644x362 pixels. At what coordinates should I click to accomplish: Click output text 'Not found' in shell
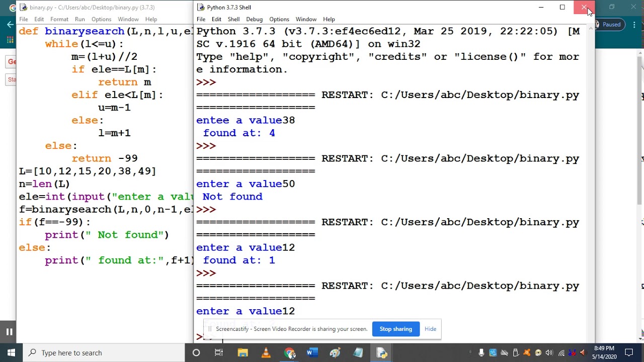tap(232, 197)
